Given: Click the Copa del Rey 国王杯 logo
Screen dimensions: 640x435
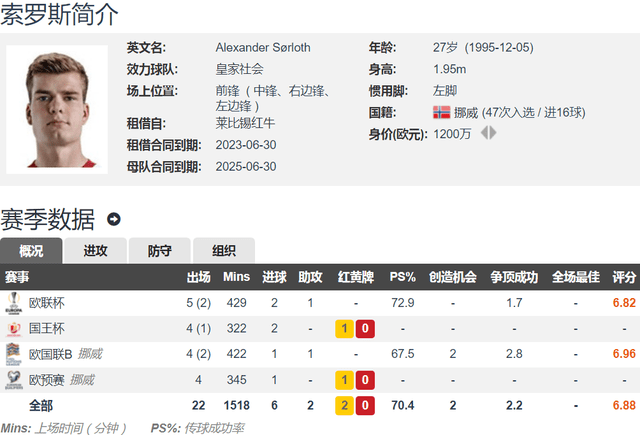Looking at the screenshot, I should tap(14, 328).
